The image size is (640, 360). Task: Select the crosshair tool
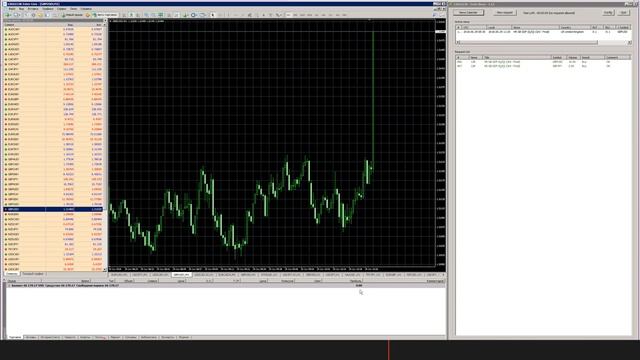220,15
